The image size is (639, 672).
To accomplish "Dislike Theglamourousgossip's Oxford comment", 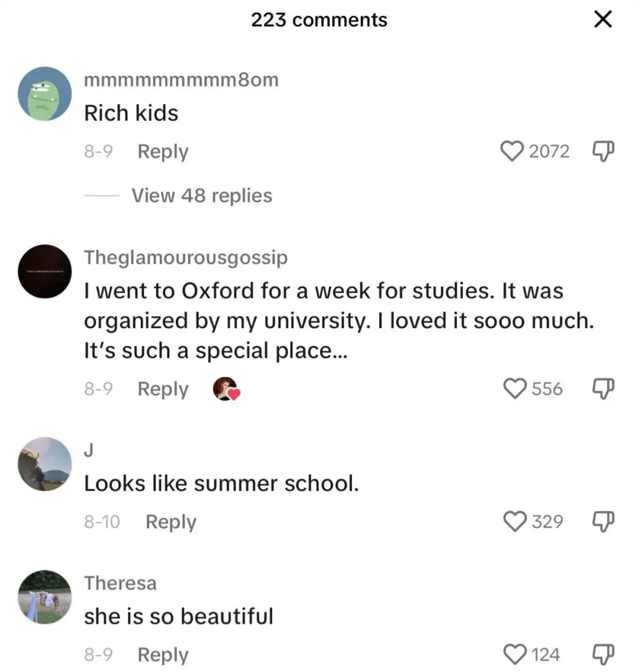I will click(603, 389).
